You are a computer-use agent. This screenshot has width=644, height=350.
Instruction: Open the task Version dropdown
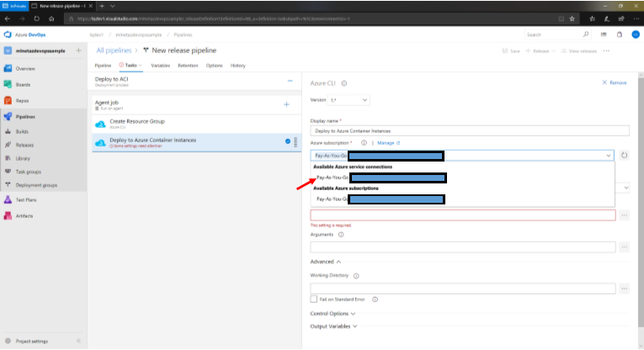pyautogui.click(x=349, y=100)
